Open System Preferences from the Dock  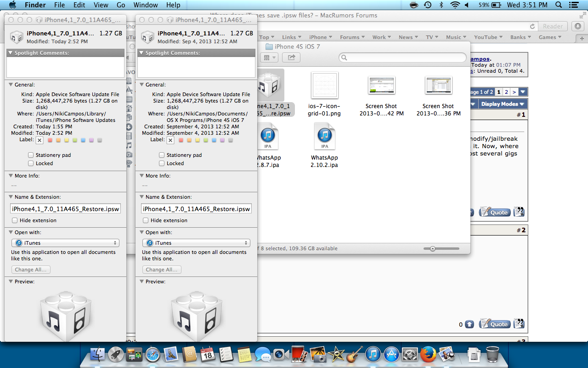[x=410, y=355]
